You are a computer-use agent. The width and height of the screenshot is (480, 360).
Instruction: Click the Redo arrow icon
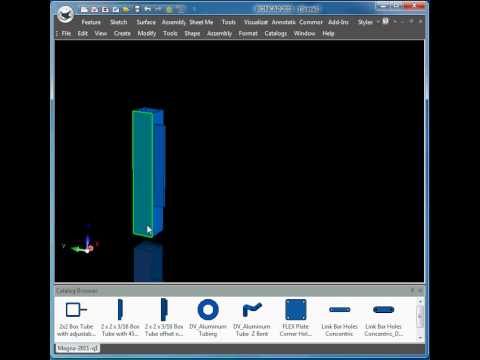click(x=158, y=9)
